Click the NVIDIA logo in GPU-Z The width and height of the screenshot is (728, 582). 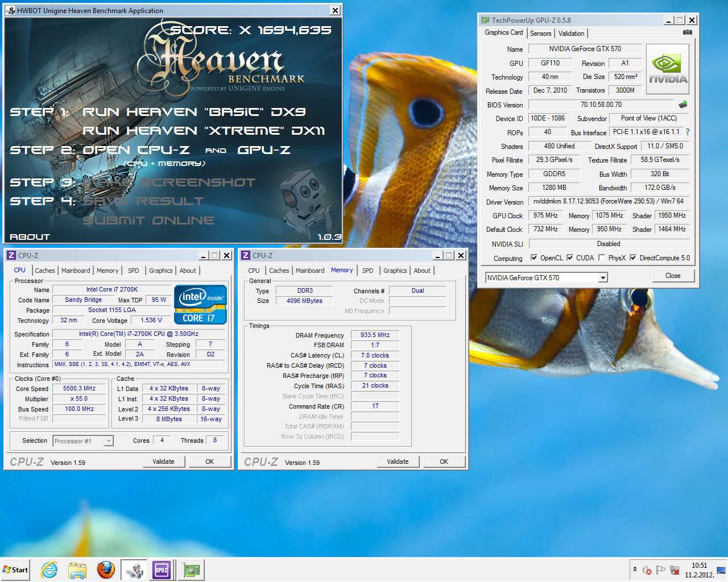click(668, 69)
